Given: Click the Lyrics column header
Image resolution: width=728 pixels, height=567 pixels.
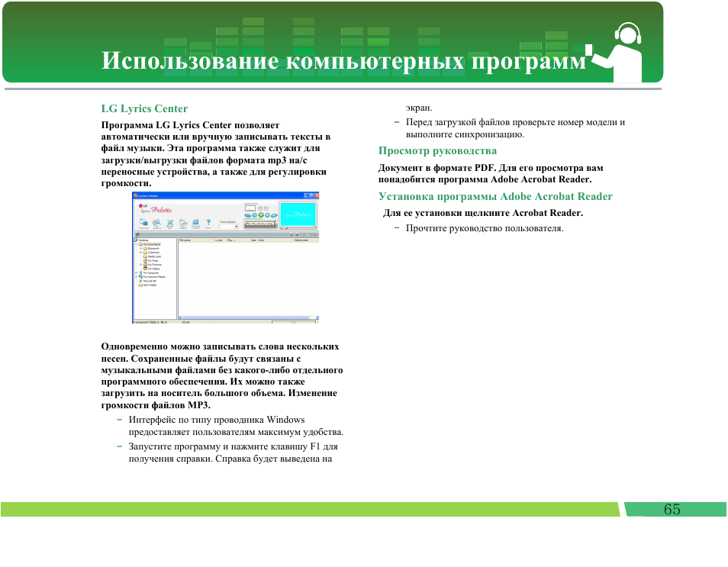Looking at the screenshot, I should tap(218, 240).
